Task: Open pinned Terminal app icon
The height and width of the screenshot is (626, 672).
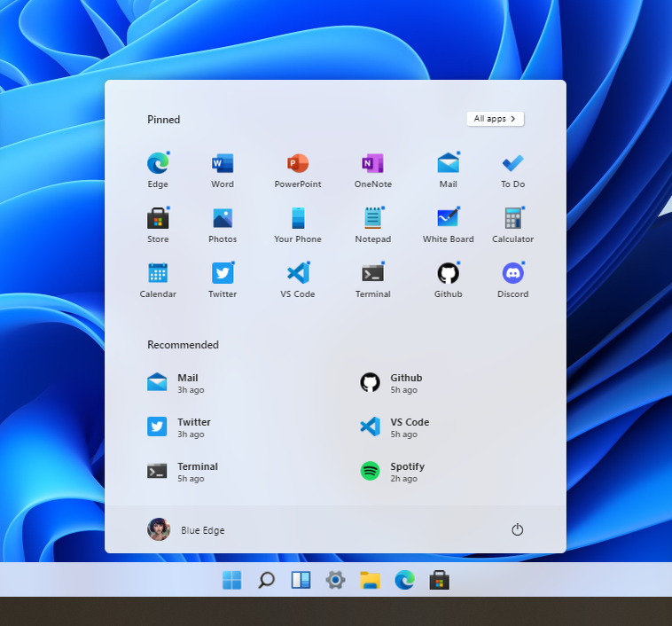Action: [373, 279]
